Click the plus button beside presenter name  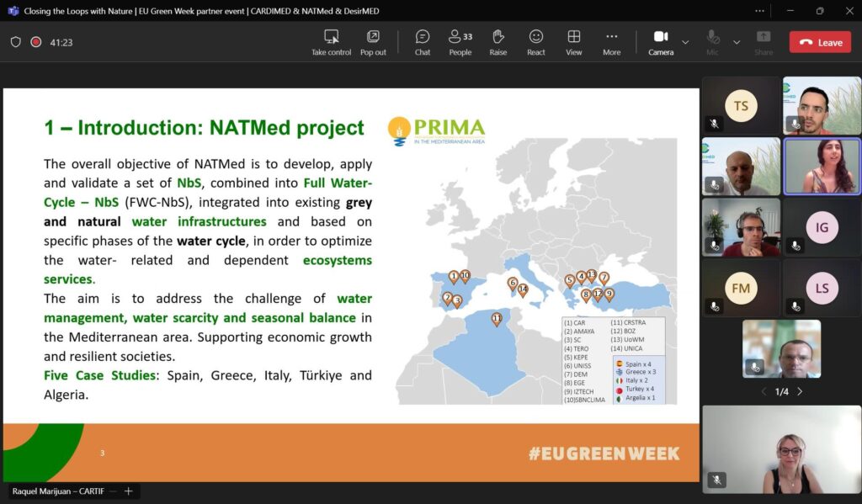pyautogui.click(x=128, y=491)
